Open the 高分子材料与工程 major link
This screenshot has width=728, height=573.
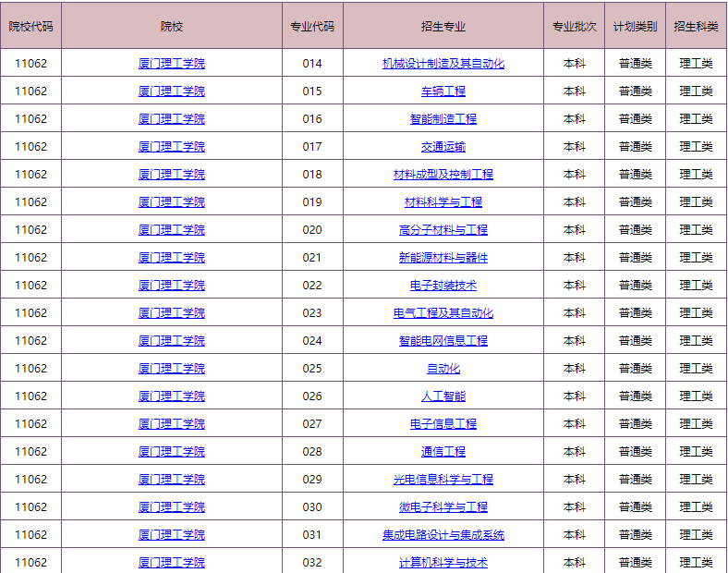443,230
